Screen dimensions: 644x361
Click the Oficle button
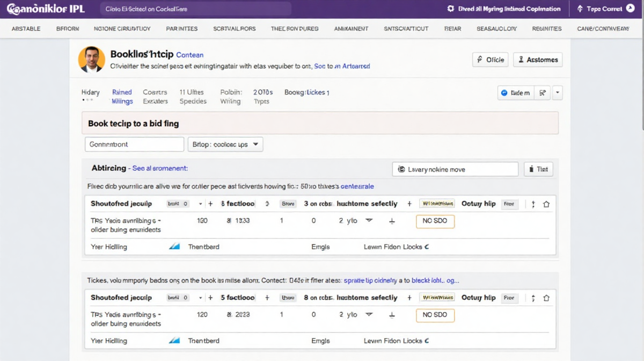(x=491, y=60)
